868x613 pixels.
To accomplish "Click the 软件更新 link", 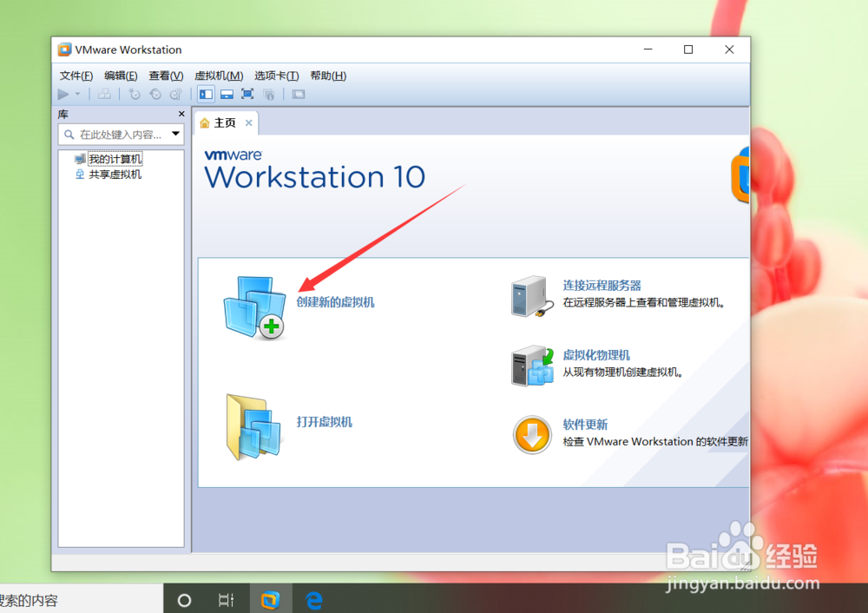I will 583,425.
